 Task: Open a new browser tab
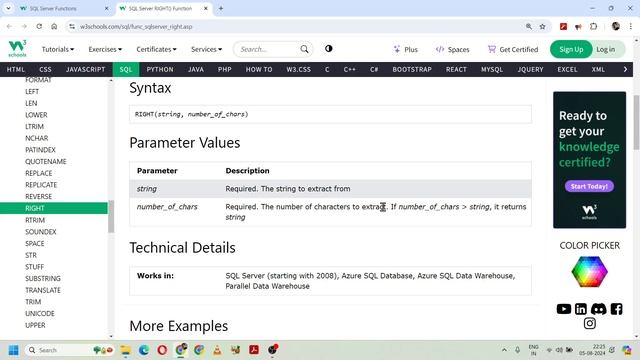click(221, 8)
